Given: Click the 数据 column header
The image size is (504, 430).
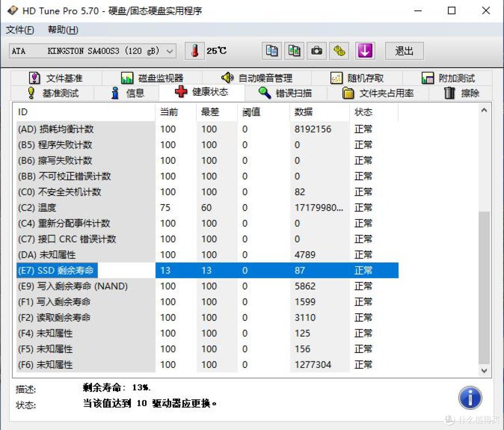Looking at the screenshot, I should tap(320, 112).
